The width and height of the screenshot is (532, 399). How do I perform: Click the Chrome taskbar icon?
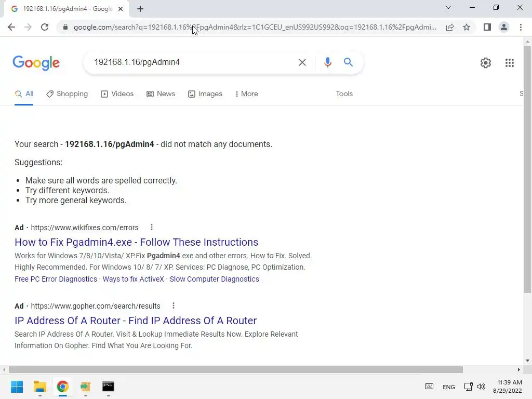[62, 387]
